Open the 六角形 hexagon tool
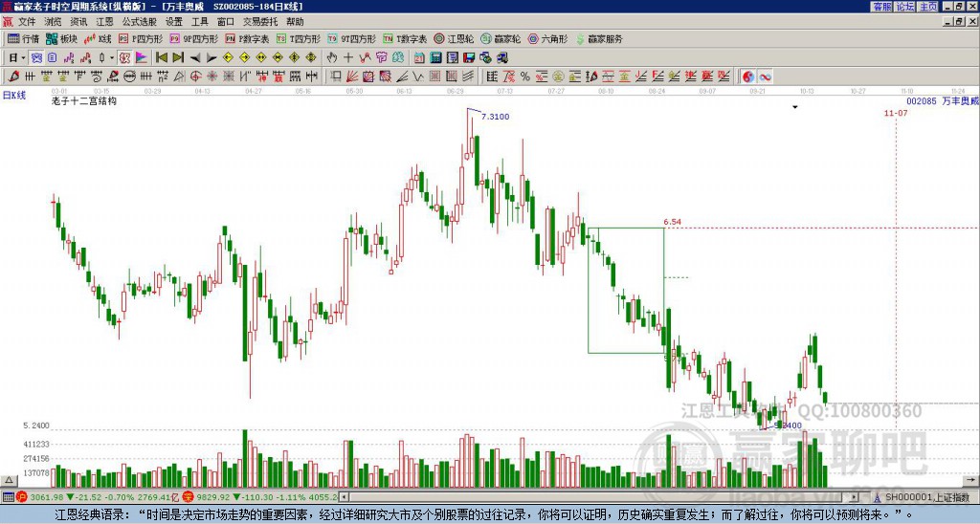The image size is (980, 524). pyautogui.click(x=547, y=38)
